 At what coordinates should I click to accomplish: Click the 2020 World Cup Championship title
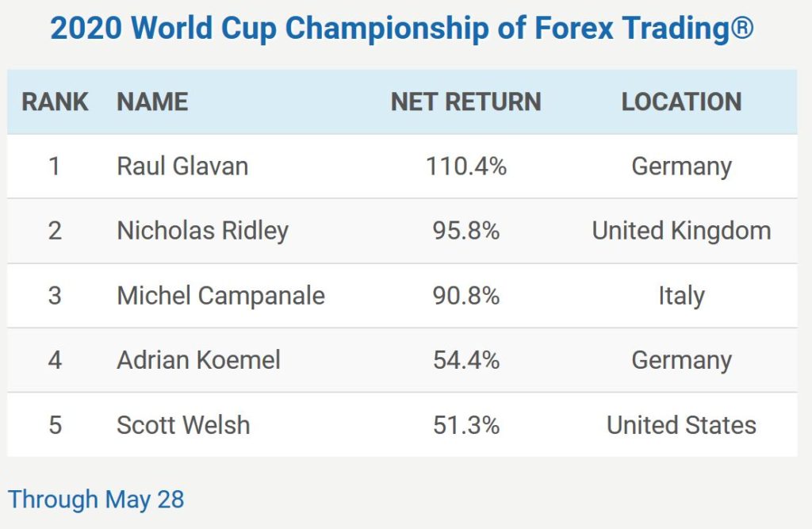point(402,28)
